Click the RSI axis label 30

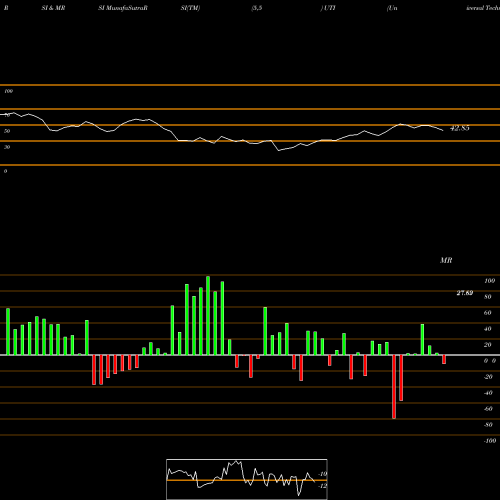click(x=7, y=147)
